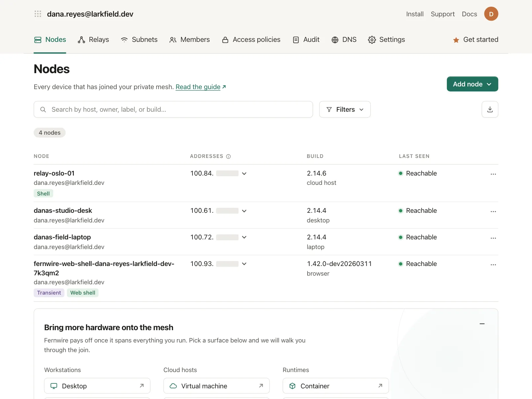Click the danas-field-laptop node name
Screen dimensions: 532x399
pos(62,237)
